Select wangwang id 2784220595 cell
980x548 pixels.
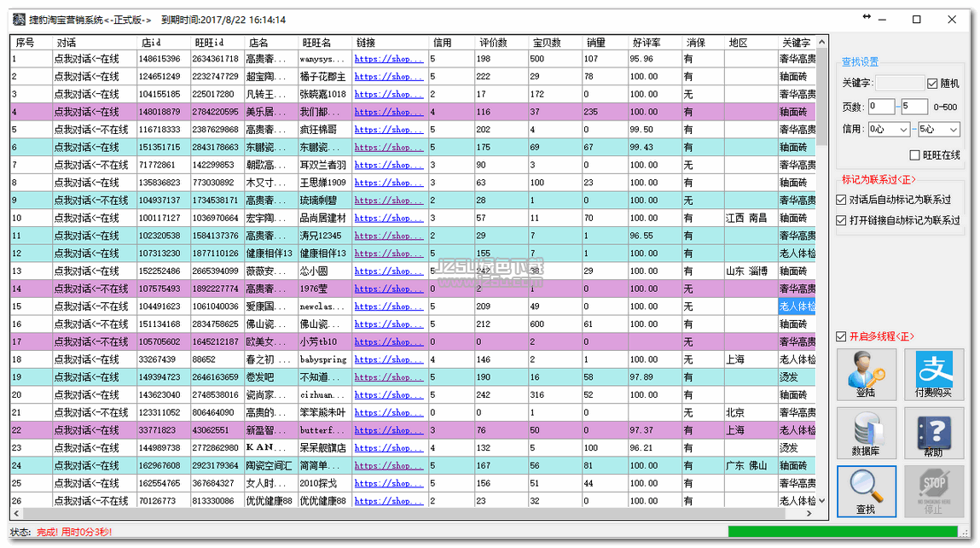tap(216, 112)
